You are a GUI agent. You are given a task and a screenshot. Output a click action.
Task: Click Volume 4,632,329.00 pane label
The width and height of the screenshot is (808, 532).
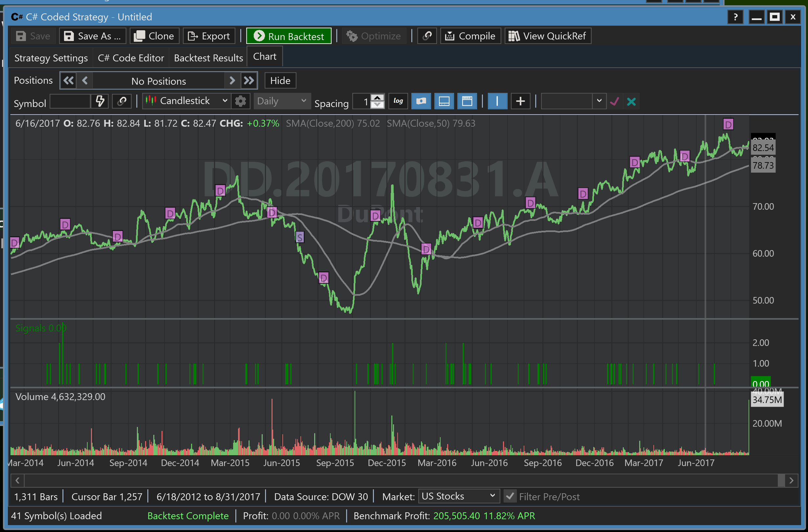[60, 397]
